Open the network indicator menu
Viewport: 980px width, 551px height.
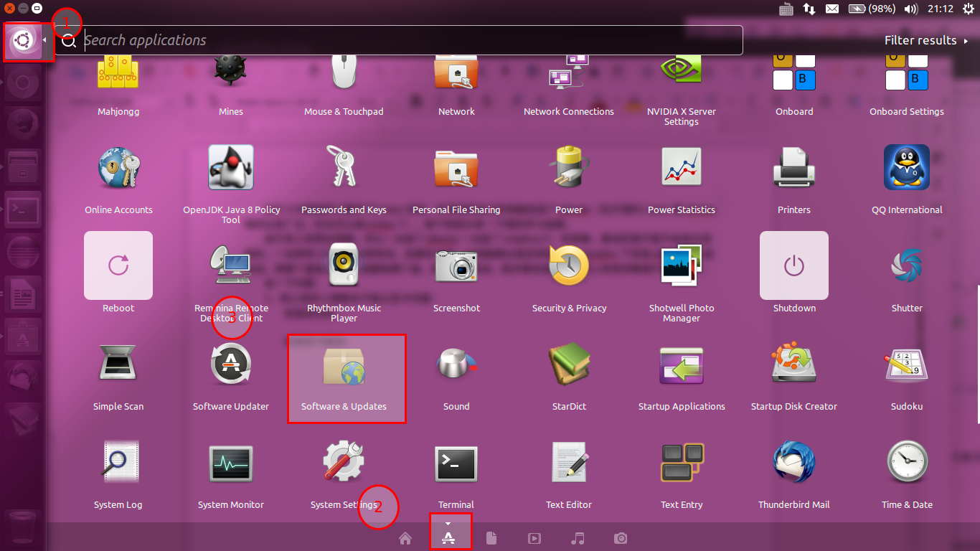coord(809,9)
